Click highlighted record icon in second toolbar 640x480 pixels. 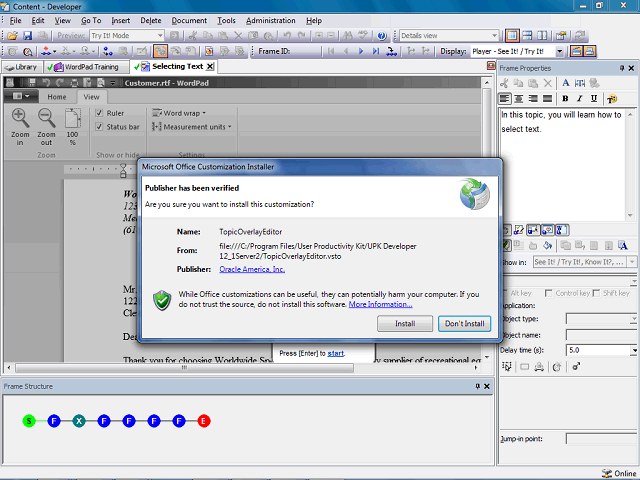(160, 51)
